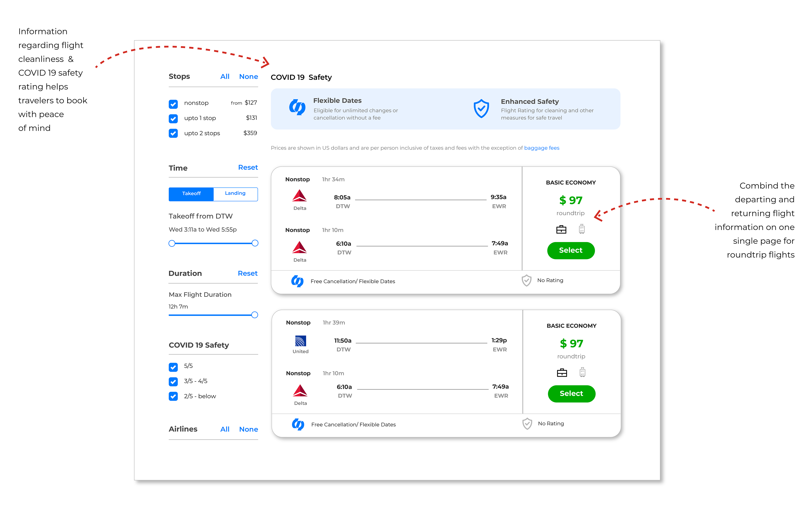This screenshot has height=505, width=812.
Task: Click the Delta logo on first card's 6:10a flight
Action: [299, 247]
